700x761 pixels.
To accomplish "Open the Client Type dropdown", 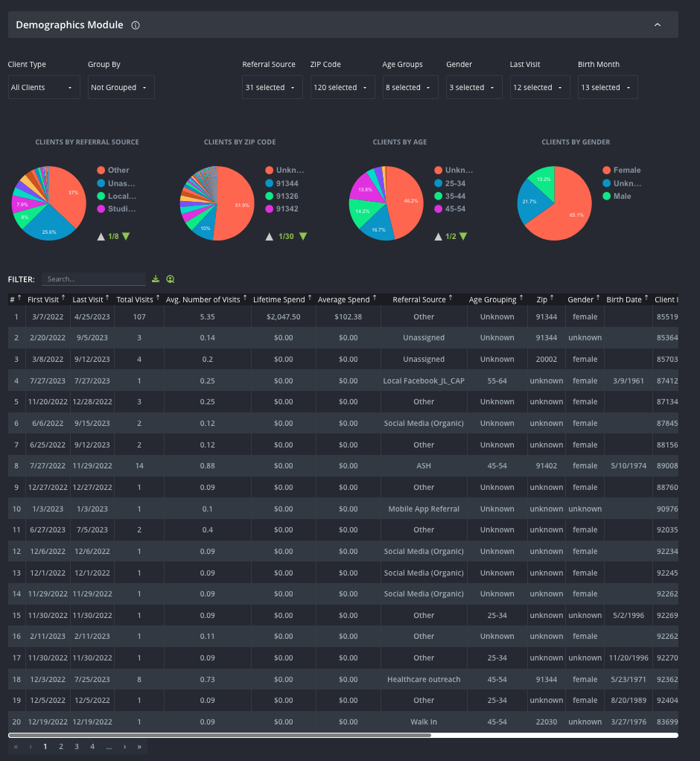I will click(x=43, y=87).
